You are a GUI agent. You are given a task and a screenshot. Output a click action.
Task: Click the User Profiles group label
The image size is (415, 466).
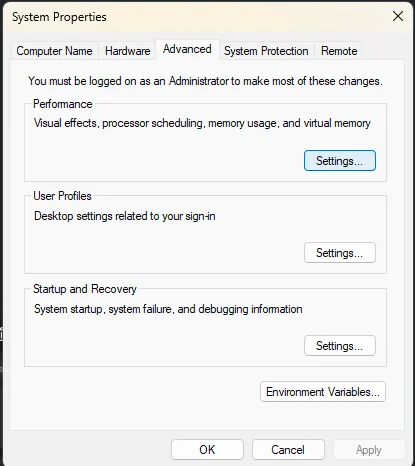(62, 196)
